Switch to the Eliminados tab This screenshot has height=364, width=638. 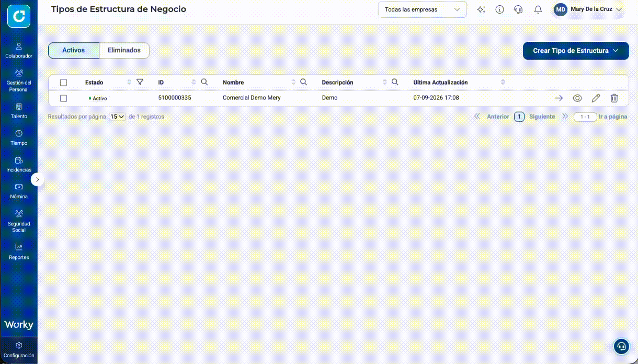(x=124, y=50)
